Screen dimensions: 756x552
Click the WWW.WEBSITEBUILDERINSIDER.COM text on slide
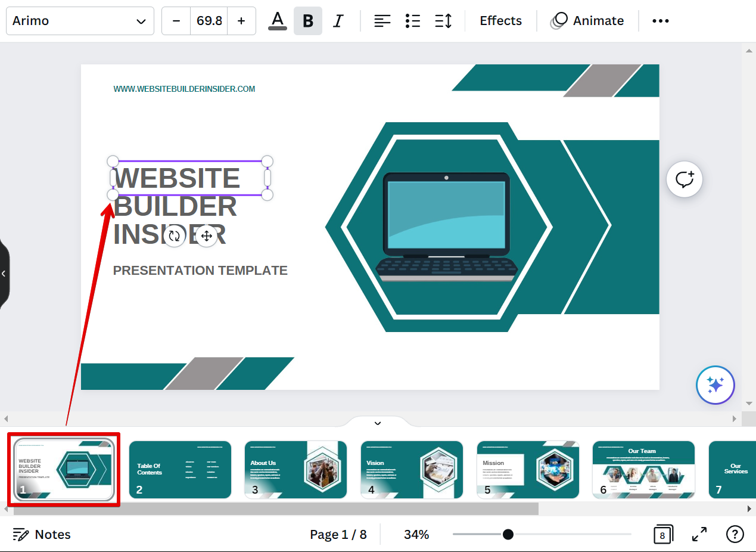184,89
